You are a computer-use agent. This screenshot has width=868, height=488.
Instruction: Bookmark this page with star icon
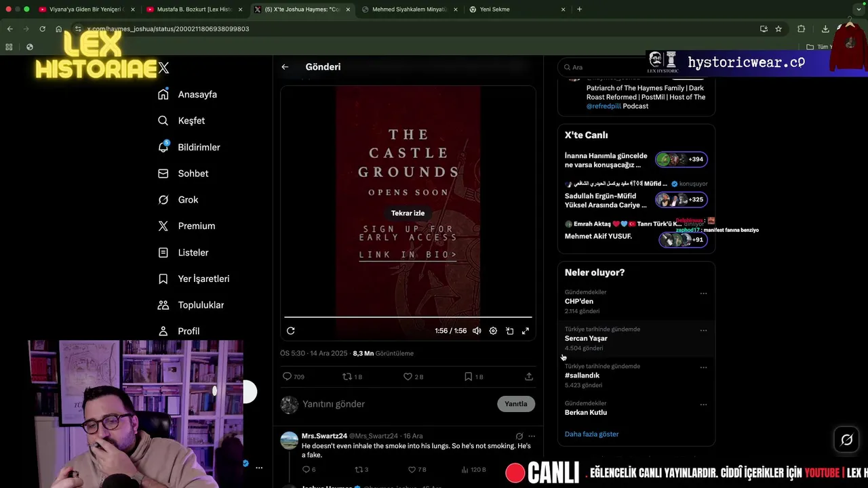pyautogui.click(x=778, y=29)
